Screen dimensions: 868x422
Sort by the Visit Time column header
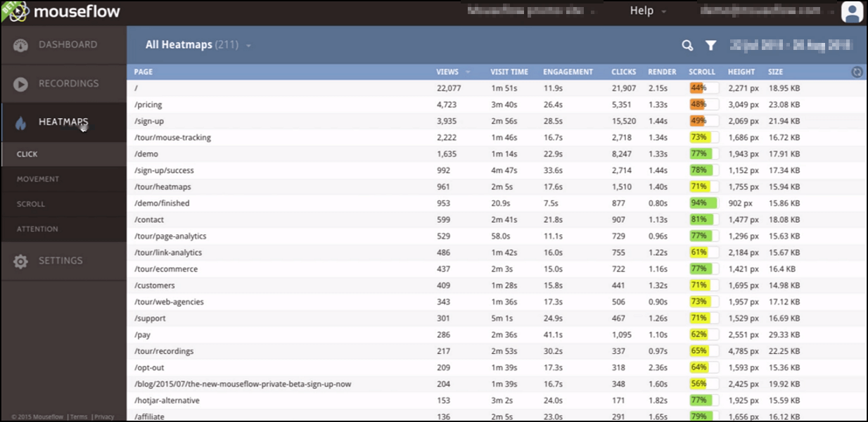(509, 72)
